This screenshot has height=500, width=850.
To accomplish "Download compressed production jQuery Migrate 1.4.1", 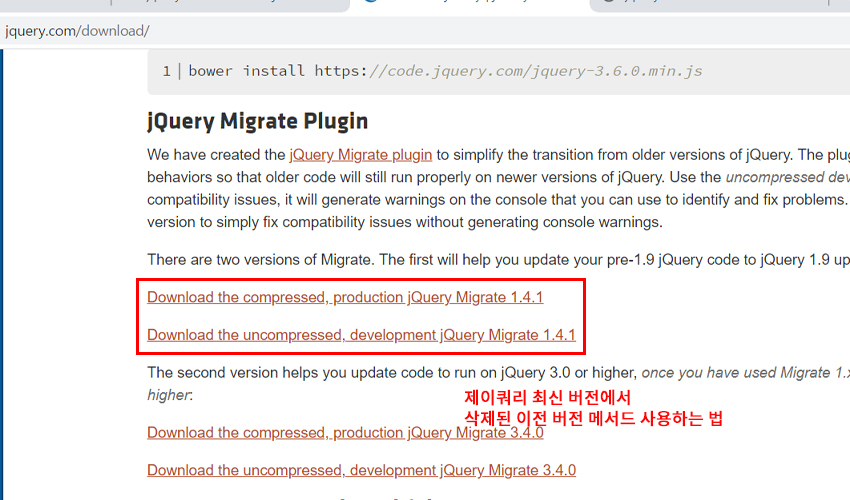I will coord(345,298).
